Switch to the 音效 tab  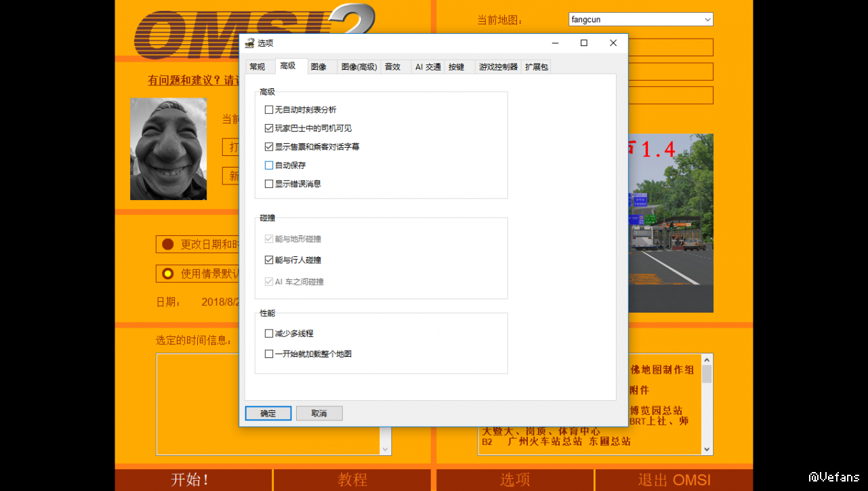(392, 66)
